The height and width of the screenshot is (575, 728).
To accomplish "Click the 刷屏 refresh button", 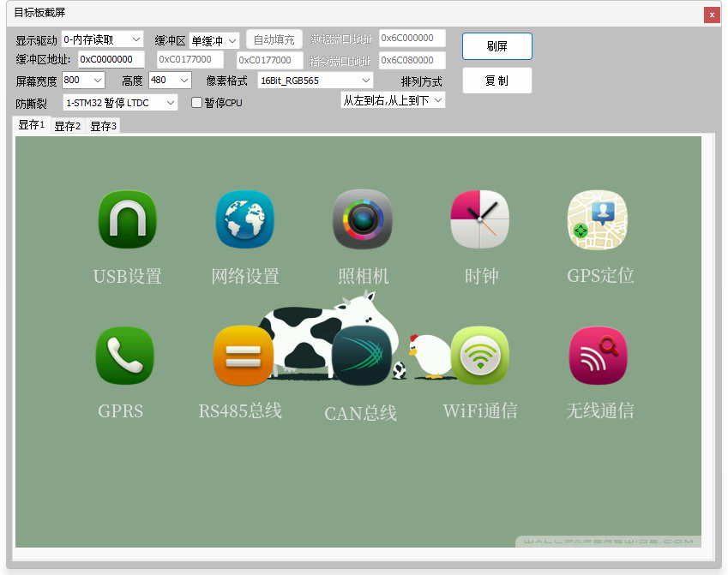I will [497, 46].
